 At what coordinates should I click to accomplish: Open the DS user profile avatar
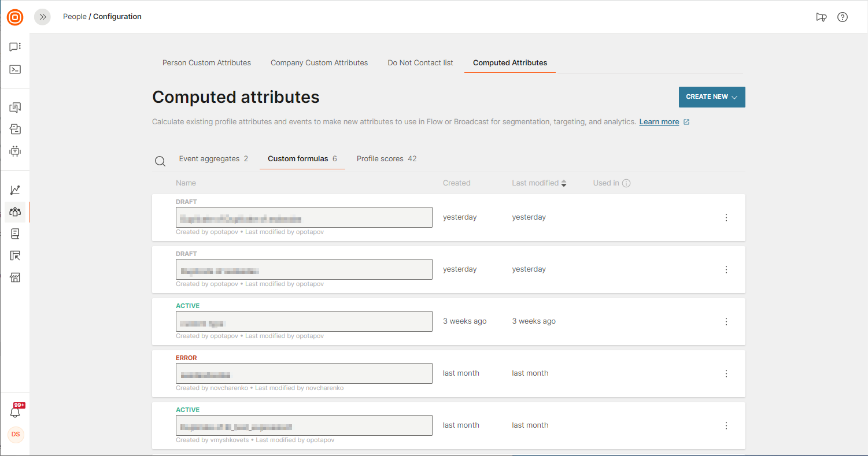pyautogui.click(x=15, y=434)
